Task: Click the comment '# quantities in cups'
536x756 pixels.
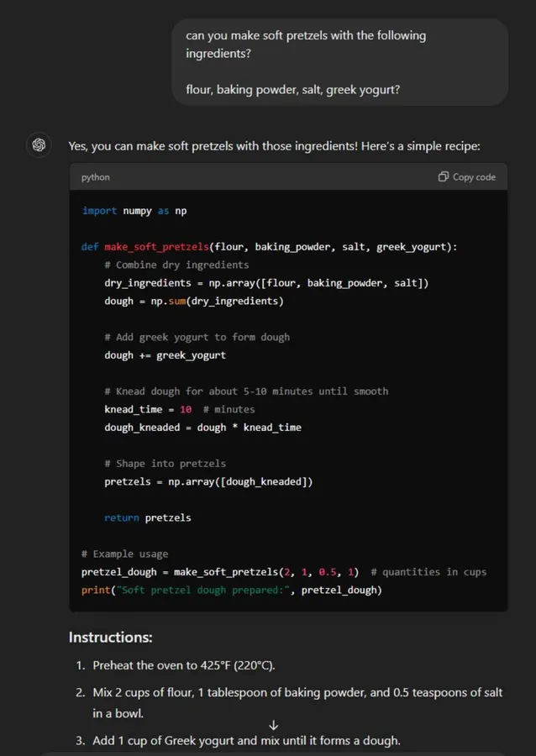Action: pos(428,572)
